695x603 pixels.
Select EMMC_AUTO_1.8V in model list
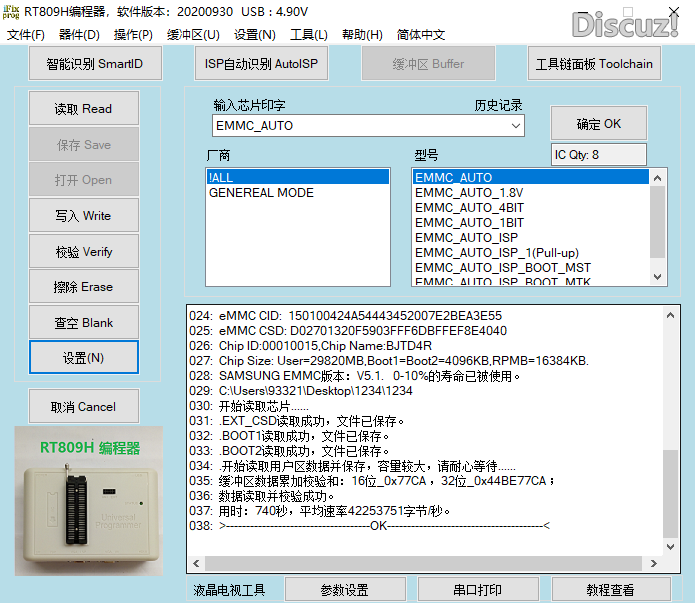click(469, 193)
